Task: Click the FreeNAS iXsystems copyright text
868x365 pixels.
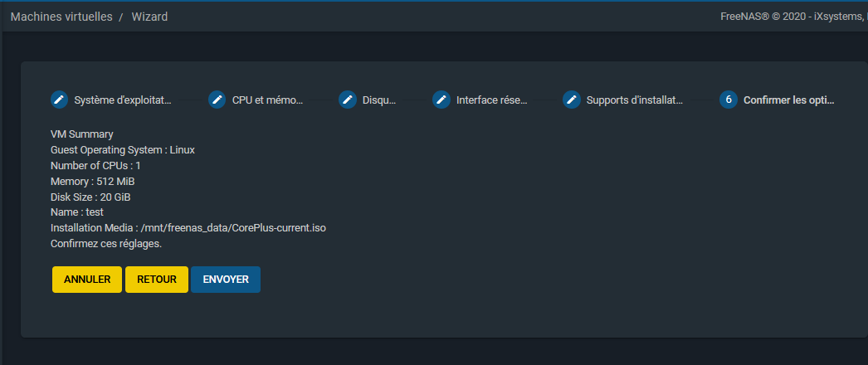Action: [x=792, y=17]
